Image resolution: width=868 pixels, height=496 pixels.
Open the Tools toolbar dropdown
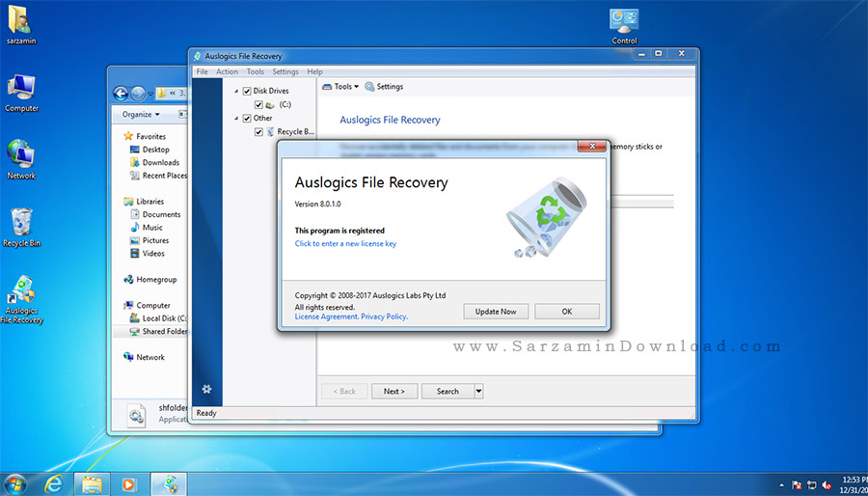[x=340, y=86]
